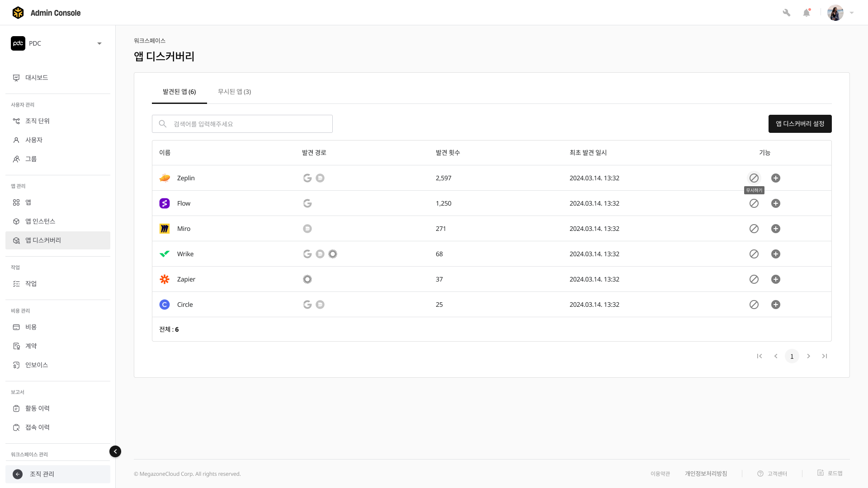The image size is (868, 488).
Task: Add the Miro app
Action: [775, 229]
